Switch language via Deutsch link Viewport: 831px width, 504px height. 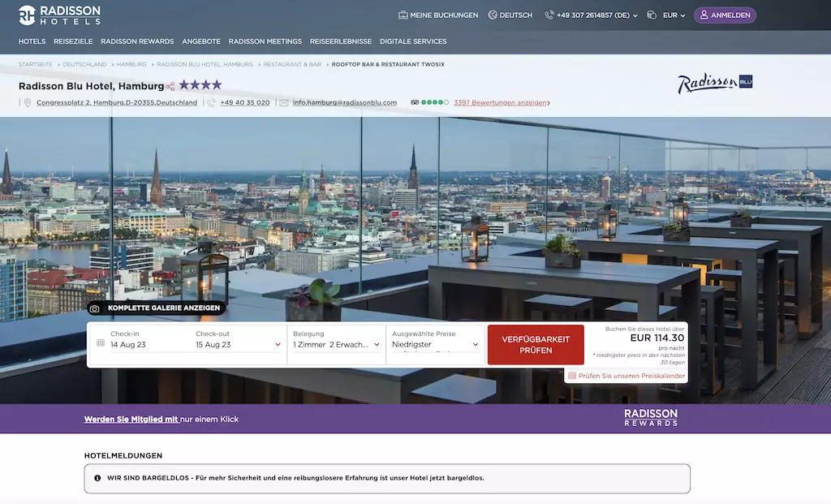[x=516, y=15]
